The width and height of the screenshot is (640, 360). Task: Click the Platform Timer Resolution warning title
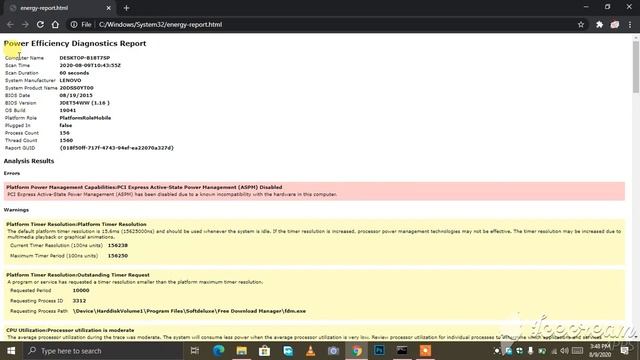pos(76,224)
